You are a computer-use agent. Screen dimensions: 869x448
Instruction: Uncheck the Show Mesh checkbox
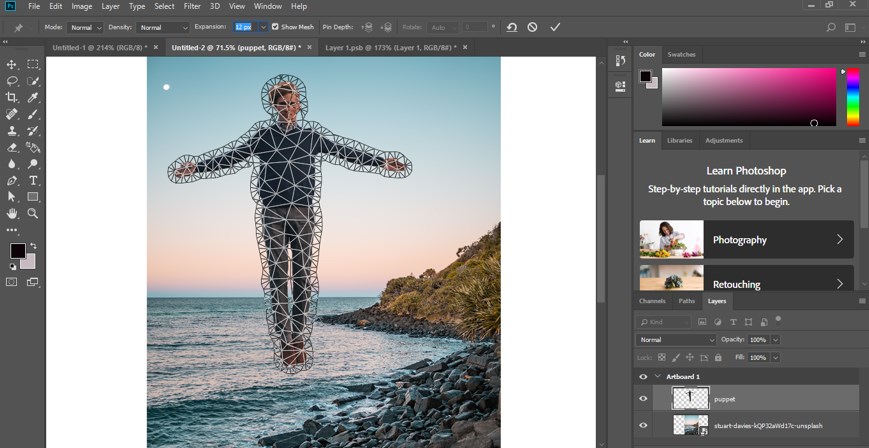click(x=276, y=27)
